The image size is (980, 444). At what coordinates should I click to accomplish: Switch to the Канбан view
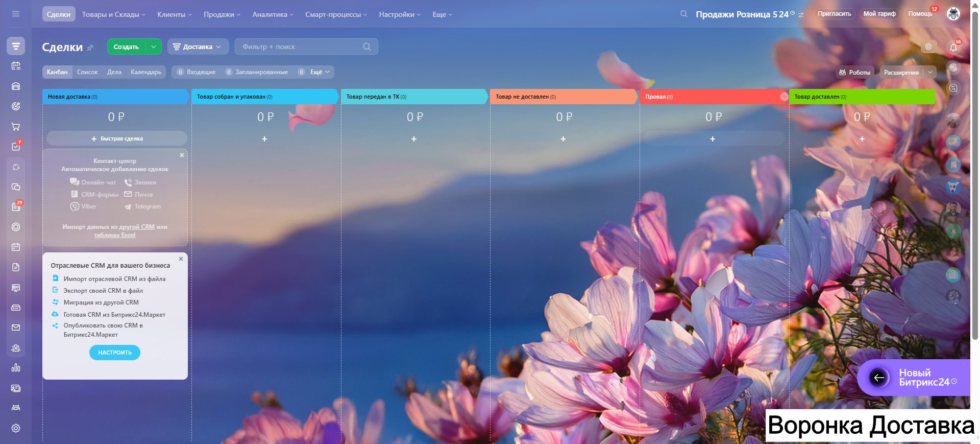57,72
